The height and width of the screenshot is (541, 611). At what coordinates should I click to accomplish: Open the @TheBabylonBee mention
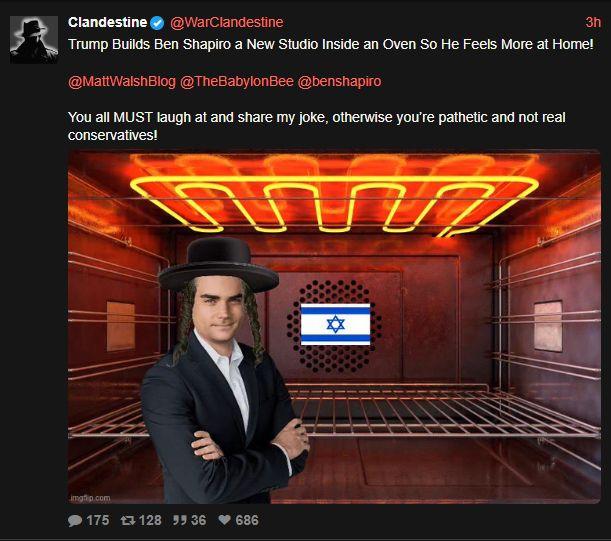pos(237,81)
